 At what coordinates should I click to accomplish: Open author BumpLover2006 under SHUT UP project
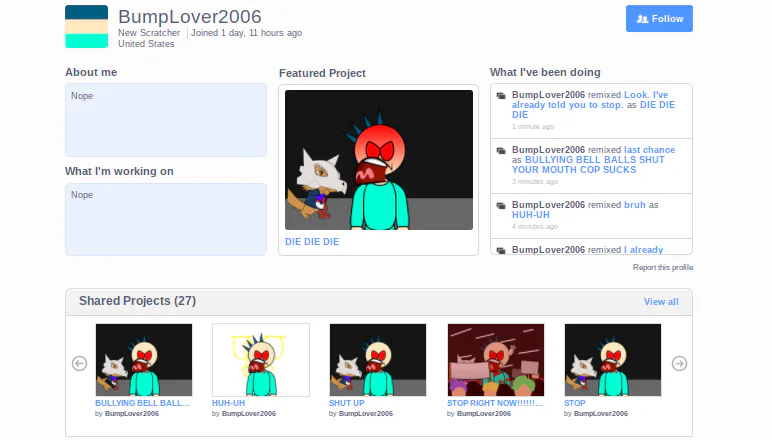click(x=366, y=414)
